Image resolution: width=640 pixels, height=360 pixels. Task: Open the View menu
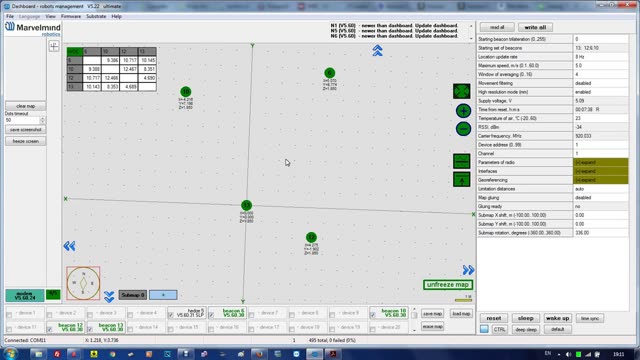tap(50, 16)
